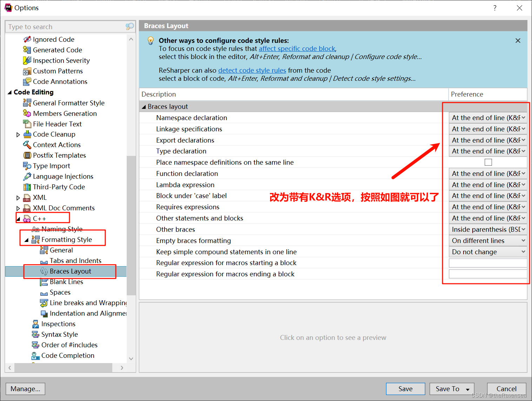Click the Code Completion icon
Viewport: 532px width, 401px height.
pyautogui.click(x=35, y=356)
